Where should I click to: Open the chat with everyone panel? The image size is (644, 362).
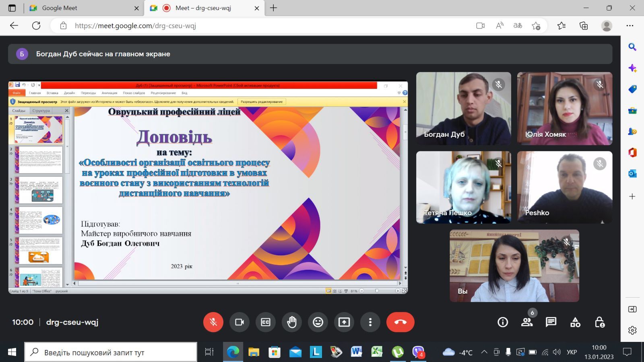pos(551,322)
